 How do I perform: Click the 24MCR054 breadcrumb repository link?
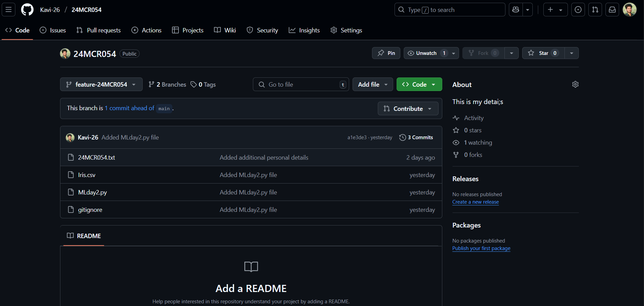click(x=86, y=10)
